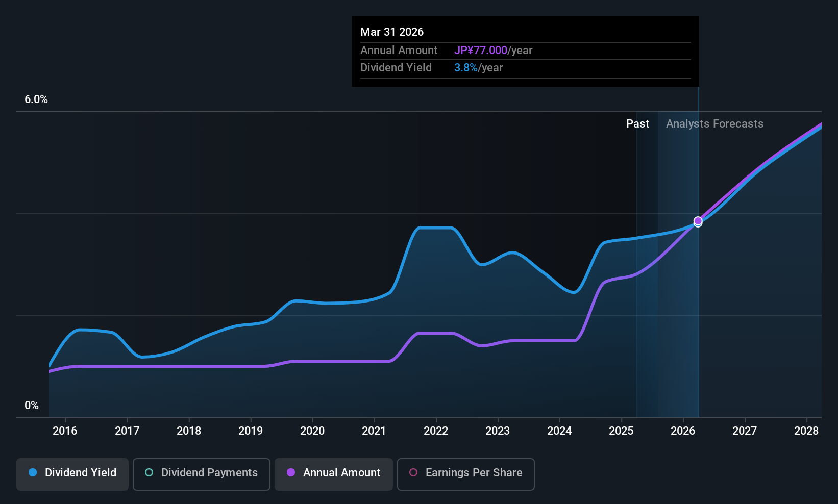This screenshot has width=838, height=504.
Task: Select the 2021 x-axis label
Action: click(374, 431)
